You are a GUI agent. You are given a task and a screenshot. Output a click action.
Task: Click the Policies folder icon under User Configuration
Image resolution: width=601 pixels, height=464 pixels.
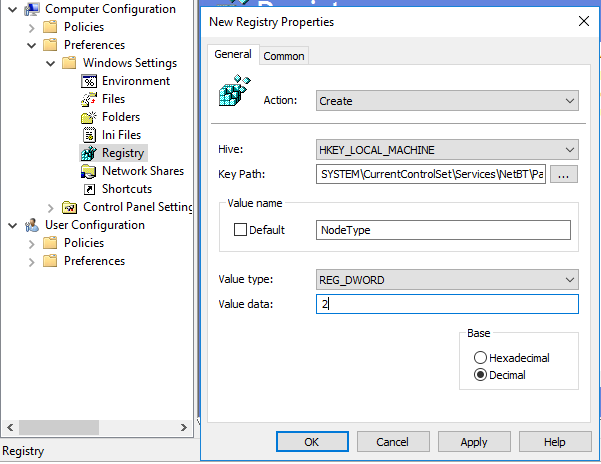(50, 243)
